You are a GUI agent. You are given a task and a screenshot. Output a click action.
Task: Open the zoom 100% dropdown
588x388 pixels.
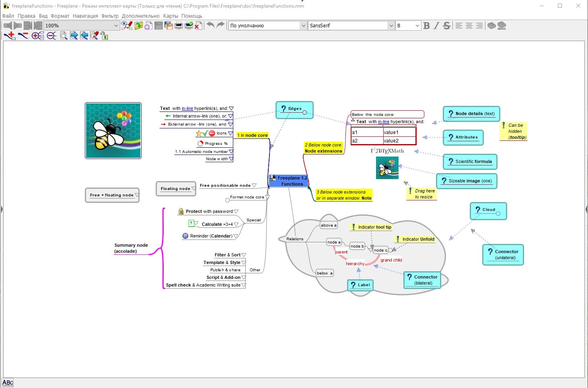pos(116,25)
